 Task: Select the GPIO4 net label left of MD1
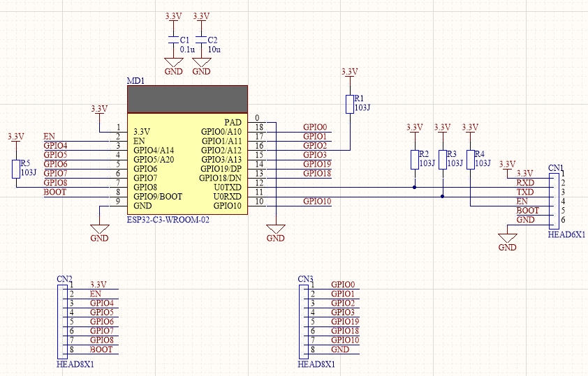pyautogui.click(x=55, y=146)
